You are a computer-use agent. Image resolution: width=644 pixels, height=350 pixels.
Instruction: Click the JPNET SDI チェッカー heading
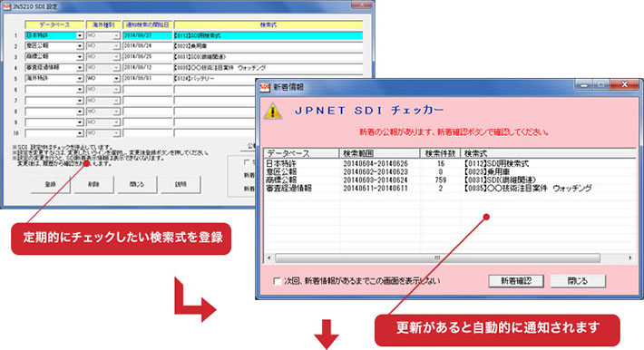click(369, 110)
